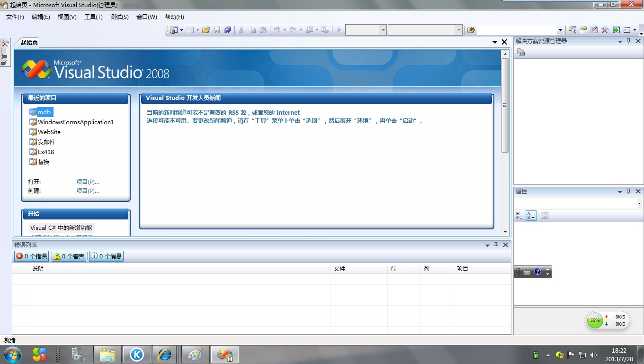Open recent project WebSite
Image resolution: width=644 pixels, height=364 pixels.
[49, 132]
